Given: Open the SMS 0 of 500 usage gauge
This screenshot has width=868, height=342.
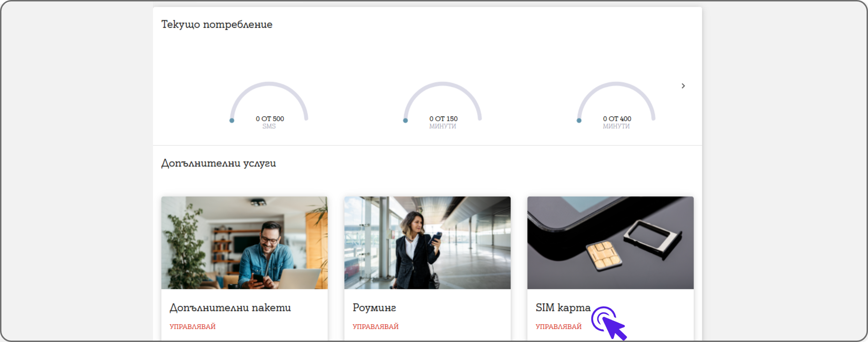Looking at the screenshot, I should pyautogui.click(x=269, y=105).
